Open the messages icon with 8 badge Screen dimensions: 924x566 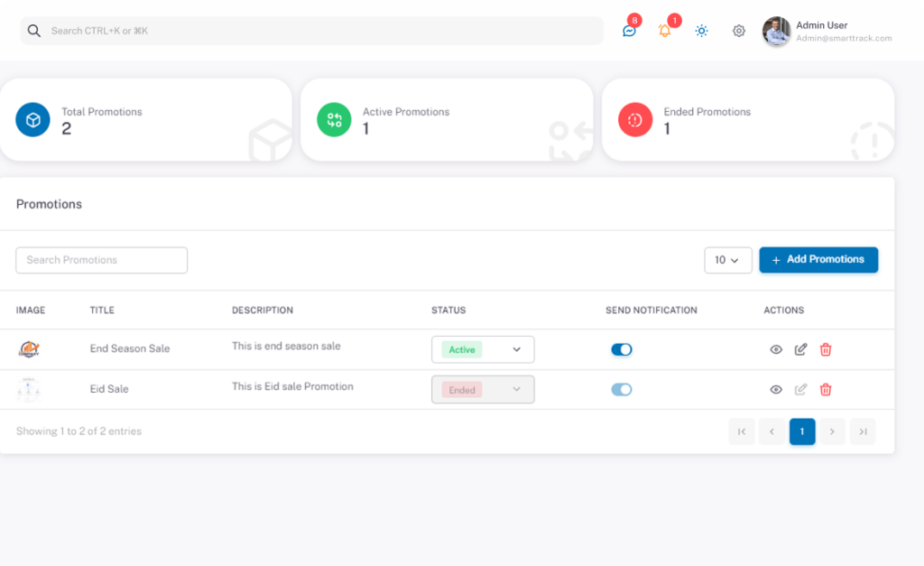click(629, 31)
